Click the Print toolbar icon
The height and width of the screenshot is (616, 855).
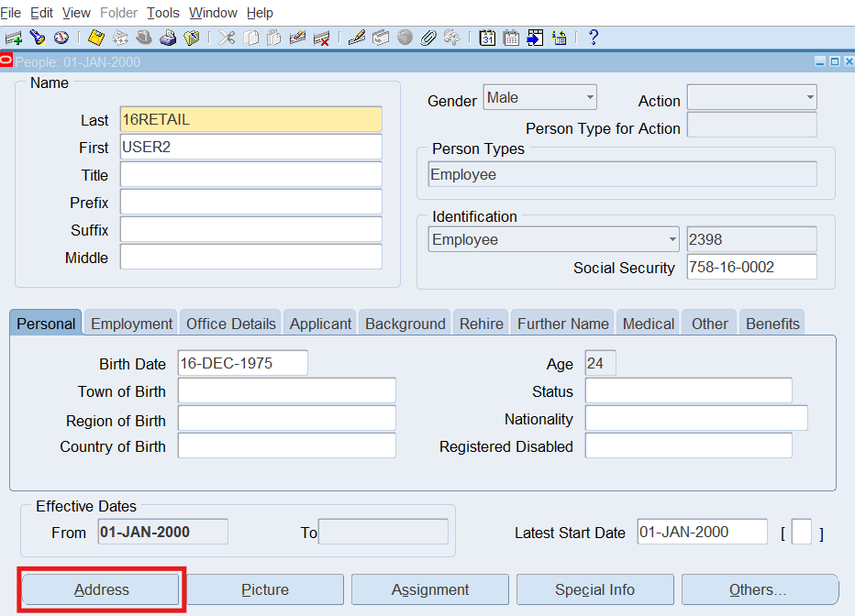168,38
